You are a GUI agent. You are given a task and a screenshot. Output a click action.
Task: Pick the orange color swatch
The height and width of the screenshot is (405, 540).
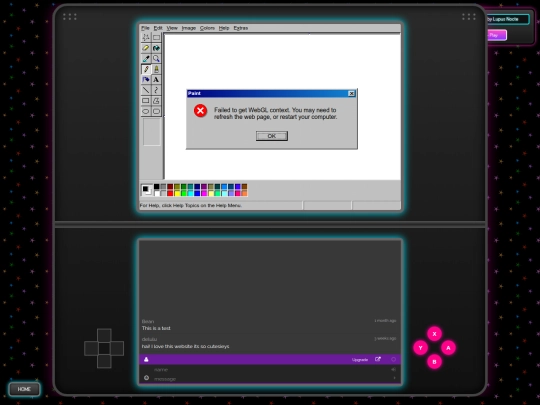pyautogui.click(x=245, y=193)
